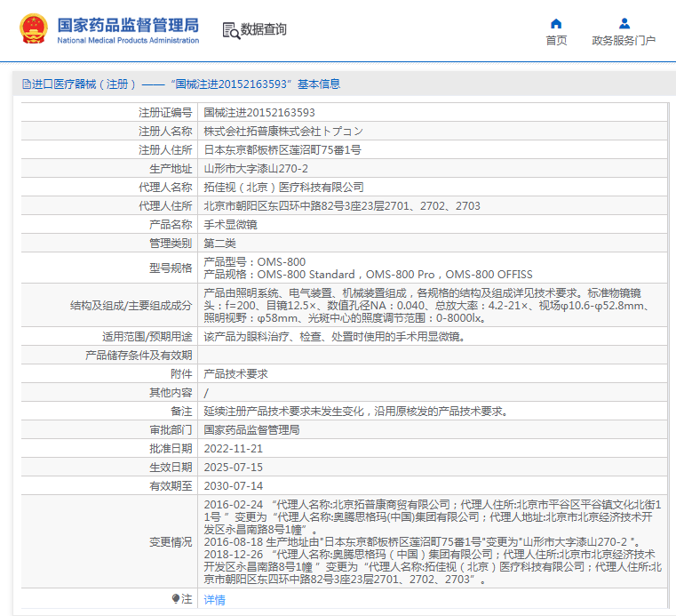
Task: Click the document icon before 进口医疗器械
Action: point(27,84)
